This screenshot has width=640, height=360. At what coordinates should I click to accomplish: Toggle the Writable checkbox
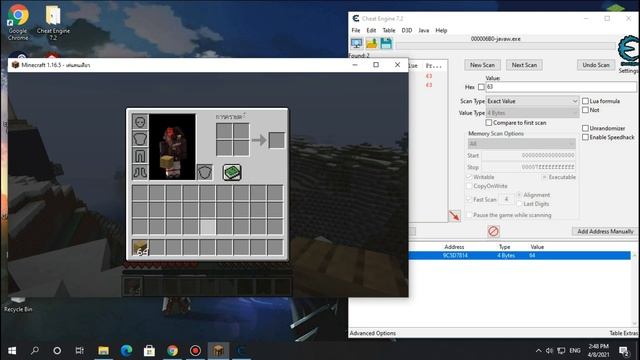pos(469,177)
